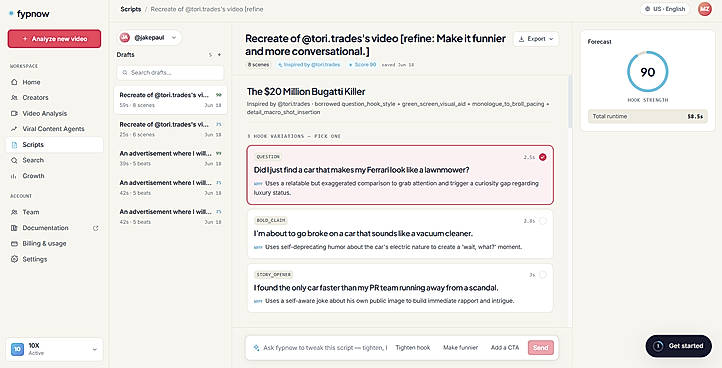Add a new draft with plus icon
This screenshot has height=368, width=722.
pyautogui.click(x=219, y=55)
